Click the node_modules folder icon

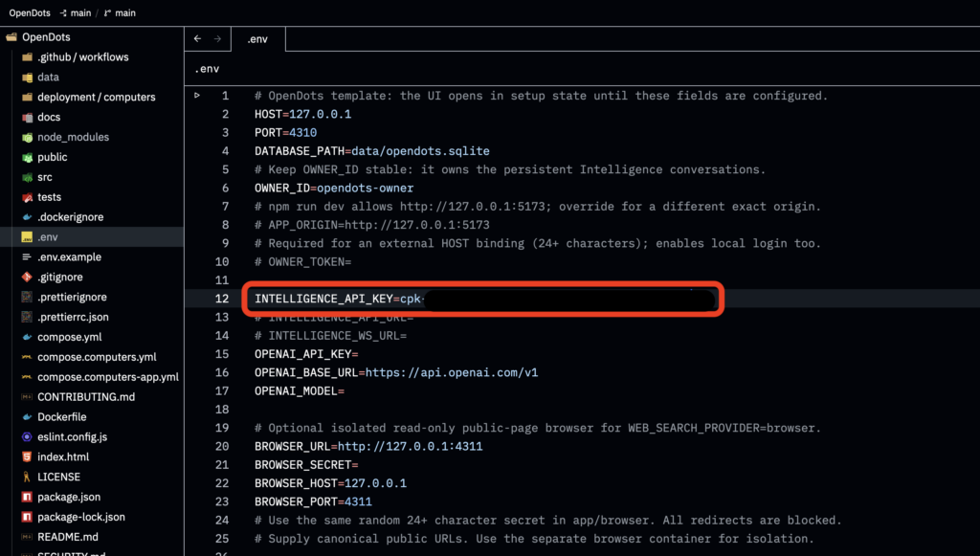27,137
